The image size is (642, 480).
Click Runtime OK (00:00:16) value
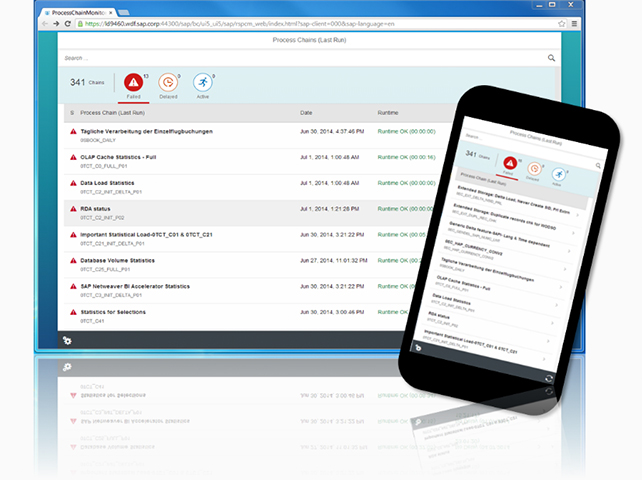(407, 157)
